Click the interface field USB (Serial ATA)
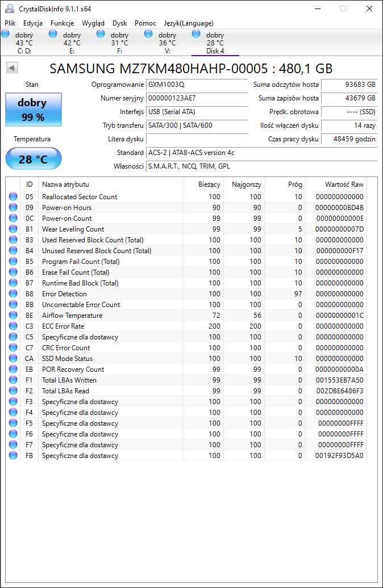Viewport: 383px width, 588px height. [x=197, y=112]
